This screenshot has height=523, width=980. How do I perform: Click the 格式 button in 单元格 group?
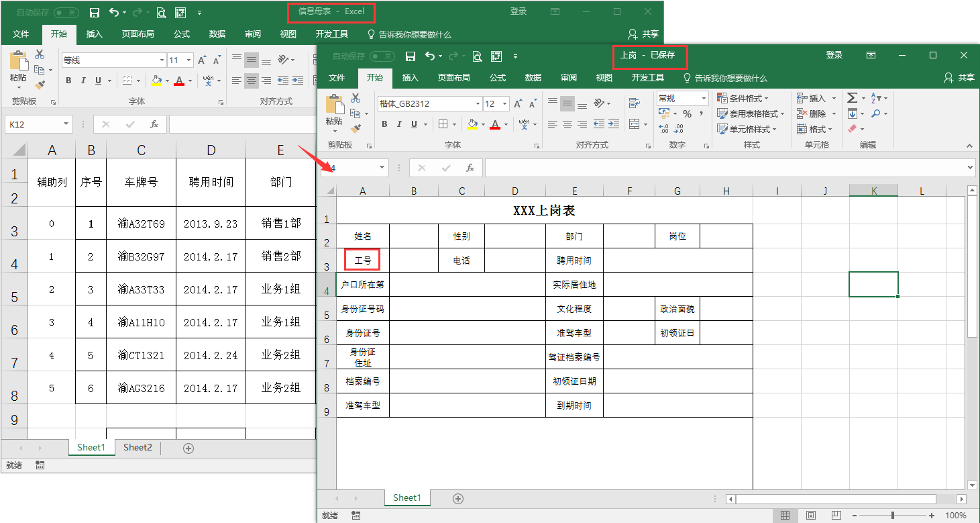click(814, 130)
